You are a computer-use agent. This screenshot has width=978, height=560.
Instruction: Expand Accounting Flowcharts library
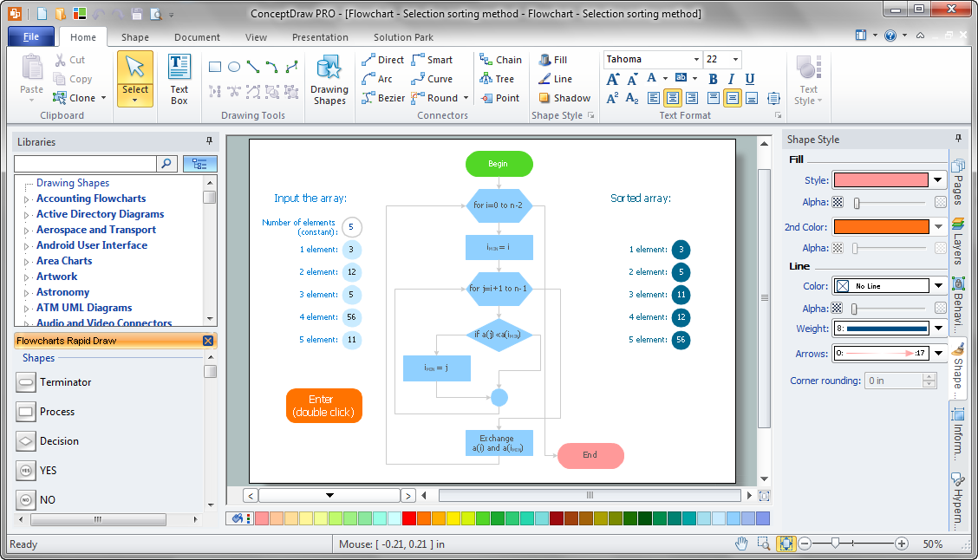(26, 199)
